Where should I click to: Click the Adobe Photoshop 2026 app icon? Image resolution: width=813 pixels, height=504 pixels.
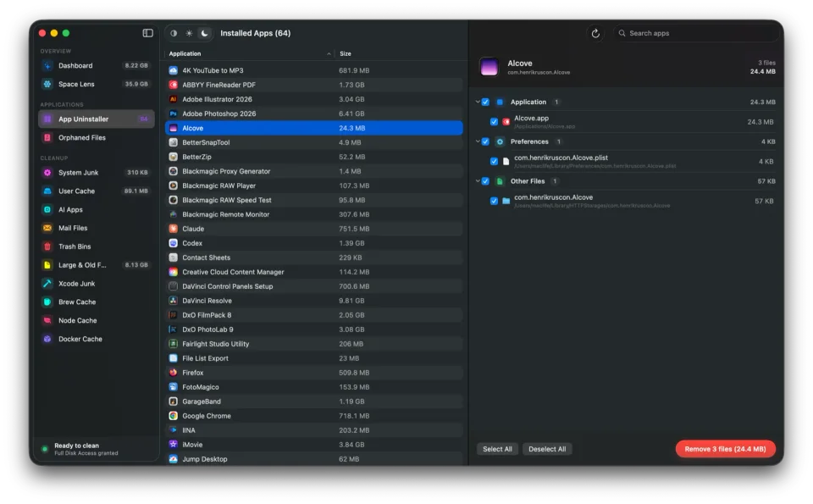tap(173, 114)
